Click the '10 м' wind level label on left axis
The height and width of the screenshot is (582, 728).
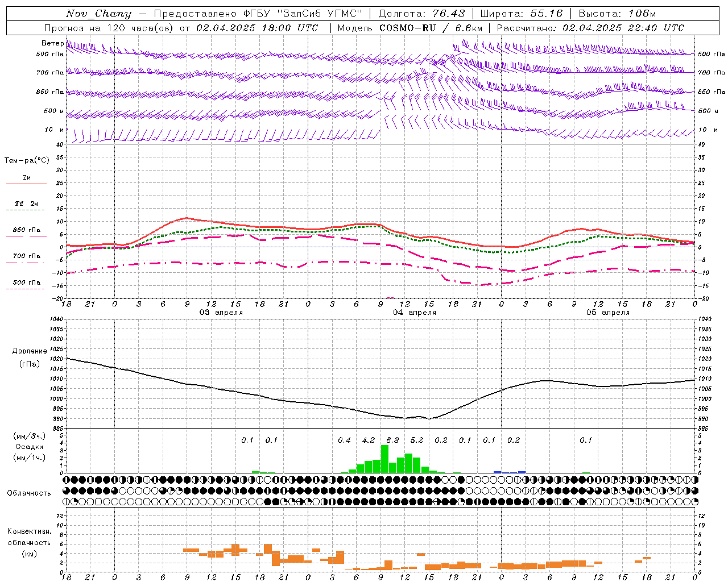(55, 130)
